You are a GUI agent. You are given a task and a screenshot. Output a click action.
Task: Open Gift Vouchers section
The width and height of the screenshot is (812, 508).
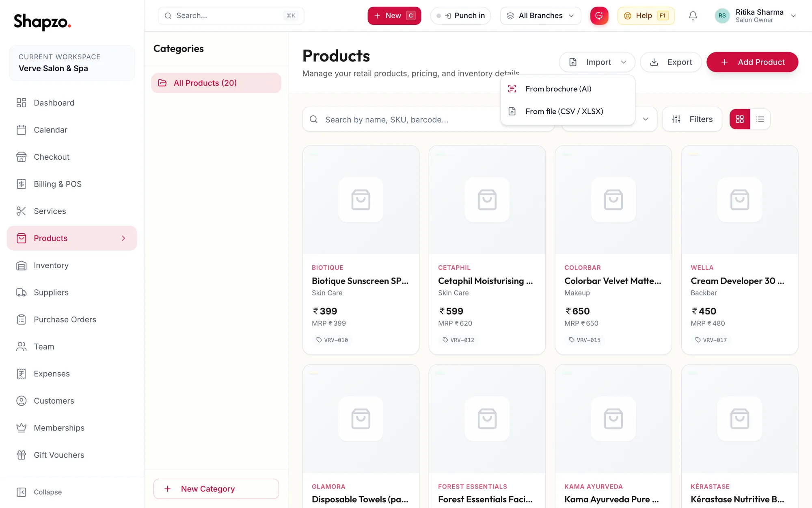pyautogui.click(x=72, y=455)
